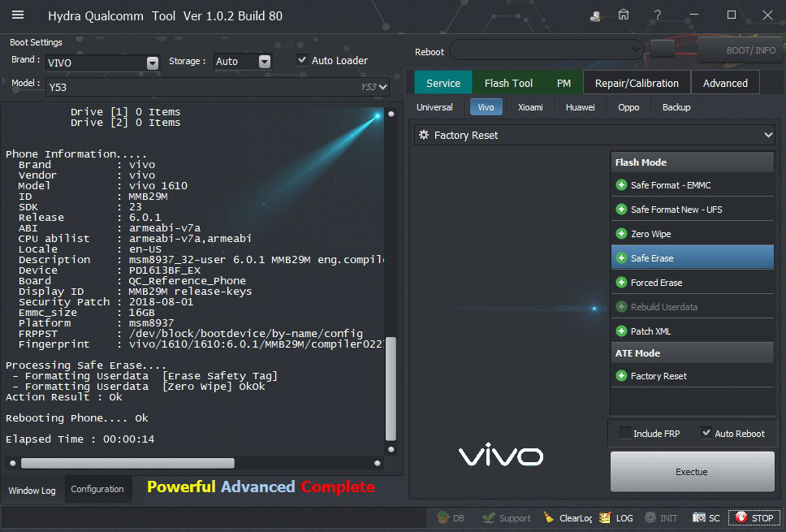The height and width of the screenshot is (532, 786).
Task: Click the home icon in title bar
Action: (623, 15)
